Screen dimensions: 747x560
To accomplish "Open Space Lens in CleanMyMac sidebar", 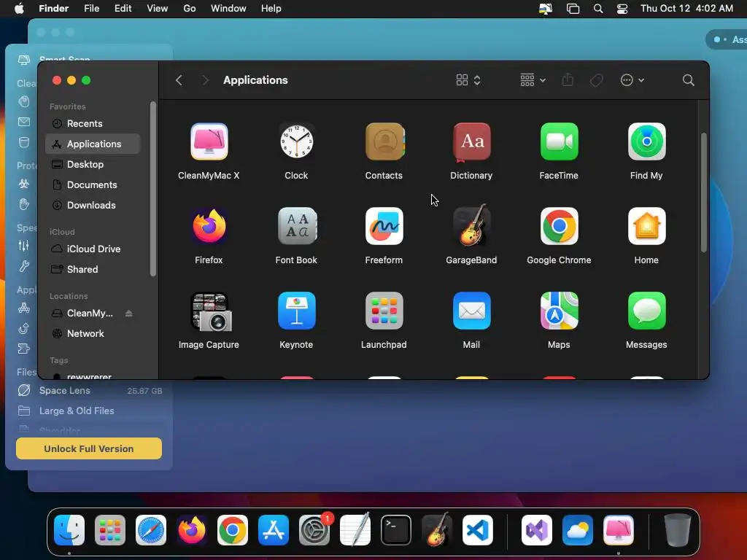I will 90,391.
